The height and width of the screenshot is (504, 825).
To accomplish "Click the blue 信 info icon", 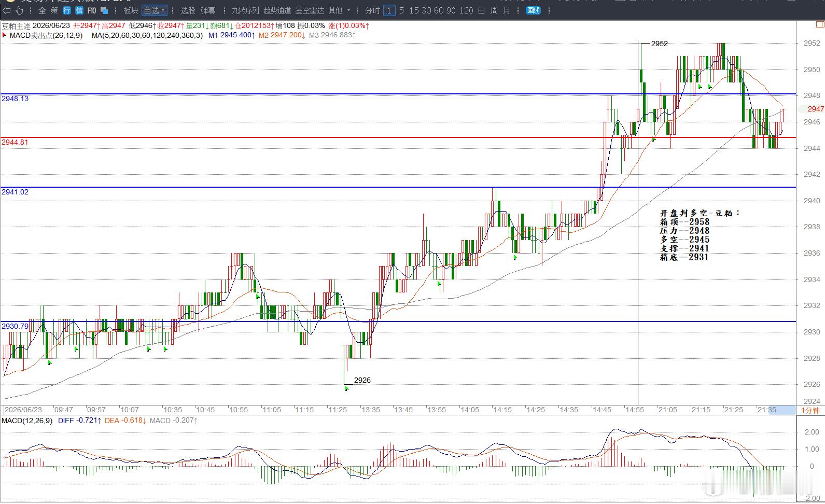I will (79, 10).
